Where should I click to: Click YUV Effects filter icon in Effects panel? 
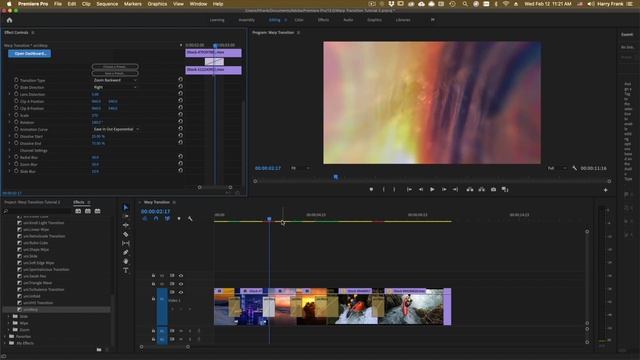click(98, 211)
